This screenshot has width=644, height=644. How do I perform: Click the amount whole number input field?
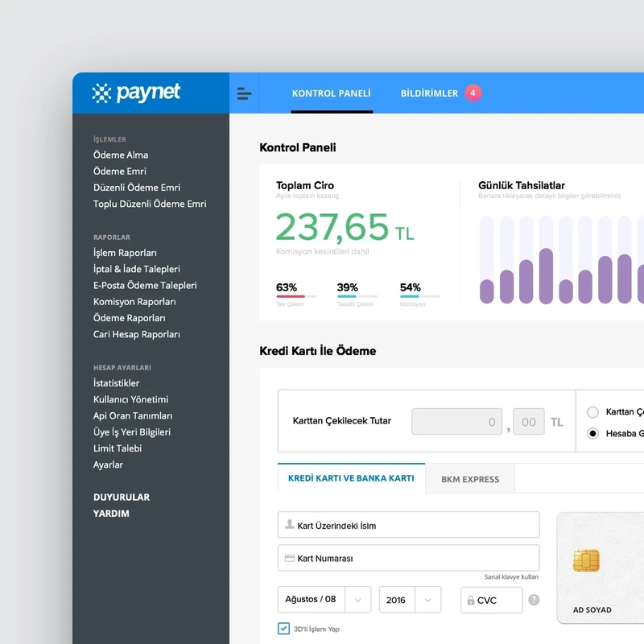[456, 421]
